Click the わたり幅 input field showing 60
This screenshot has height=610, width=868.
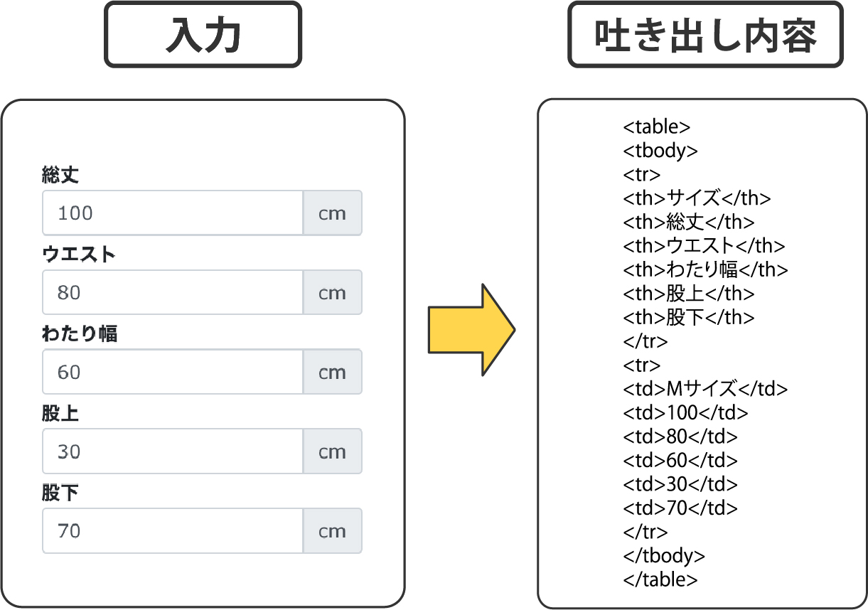pos(173,372)
